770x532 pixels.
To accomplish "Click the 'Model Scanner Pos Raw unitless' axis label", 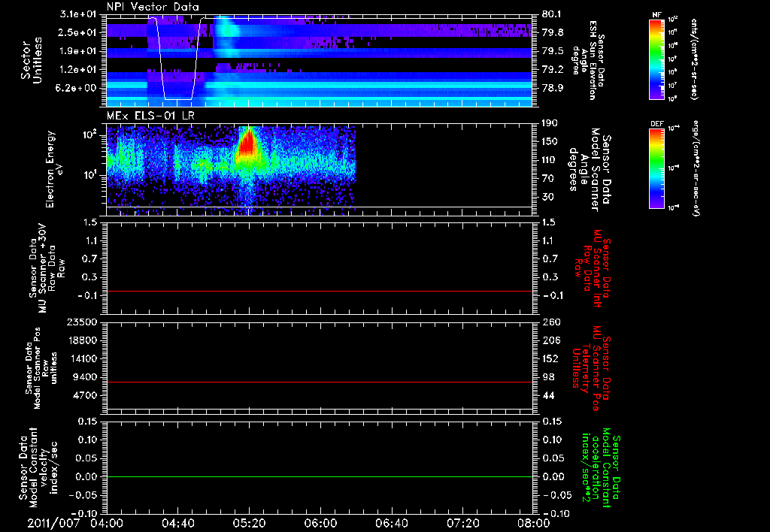I will coord(41,368).
